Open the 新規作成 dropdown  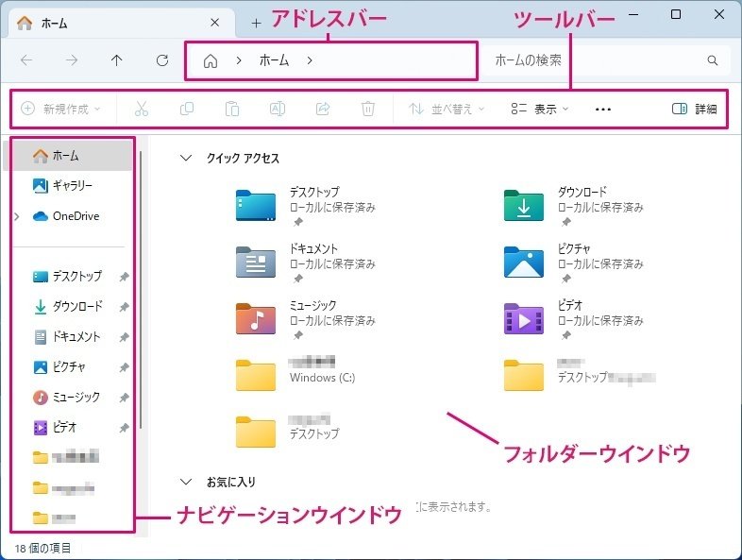point(61,109)
